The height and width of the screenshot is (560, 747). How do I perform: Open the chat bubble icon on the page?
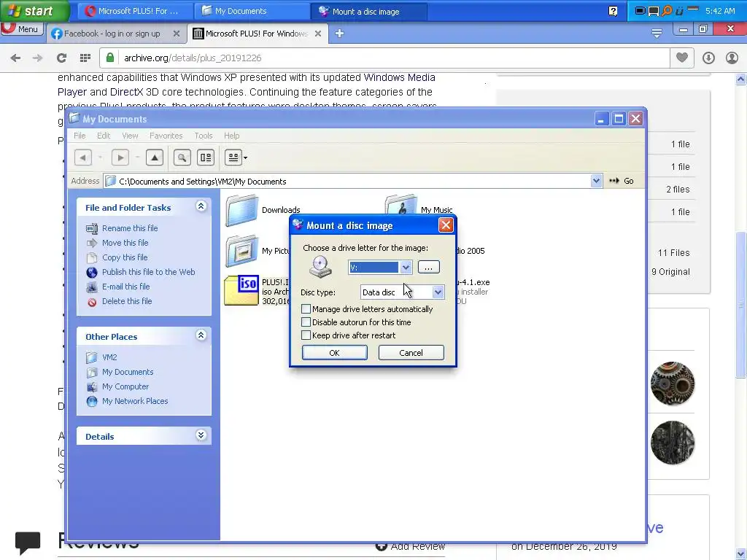pos(28,542)
